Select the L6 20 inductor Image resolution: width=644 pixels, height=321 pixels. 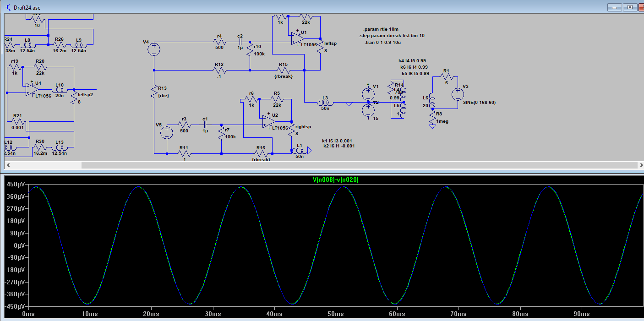[x=431, y=101]
